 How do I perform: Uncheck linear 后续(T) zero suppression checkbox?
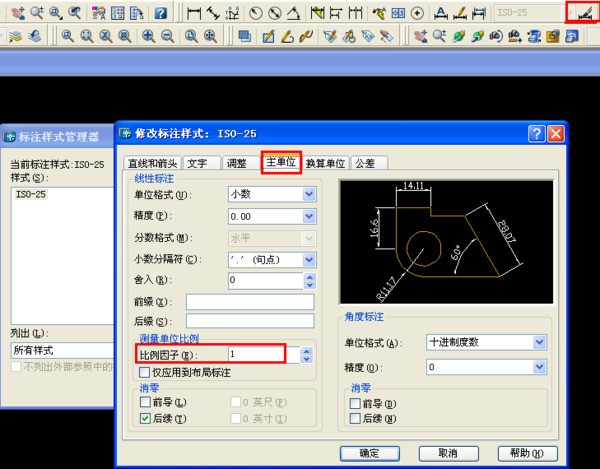(x=146, y=418)
